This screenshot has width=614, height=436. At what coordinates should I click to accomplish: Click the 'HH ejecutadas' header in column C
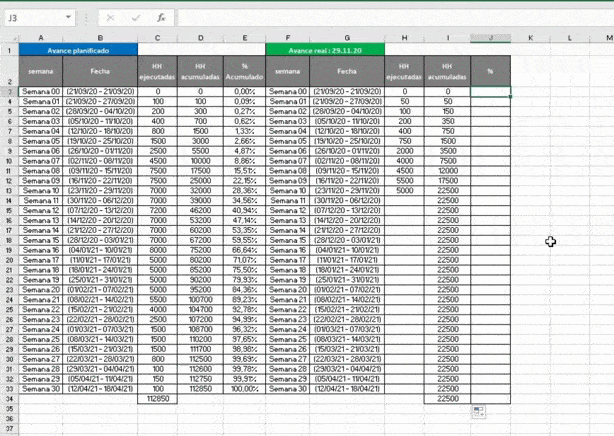click(x=157, y=71)
